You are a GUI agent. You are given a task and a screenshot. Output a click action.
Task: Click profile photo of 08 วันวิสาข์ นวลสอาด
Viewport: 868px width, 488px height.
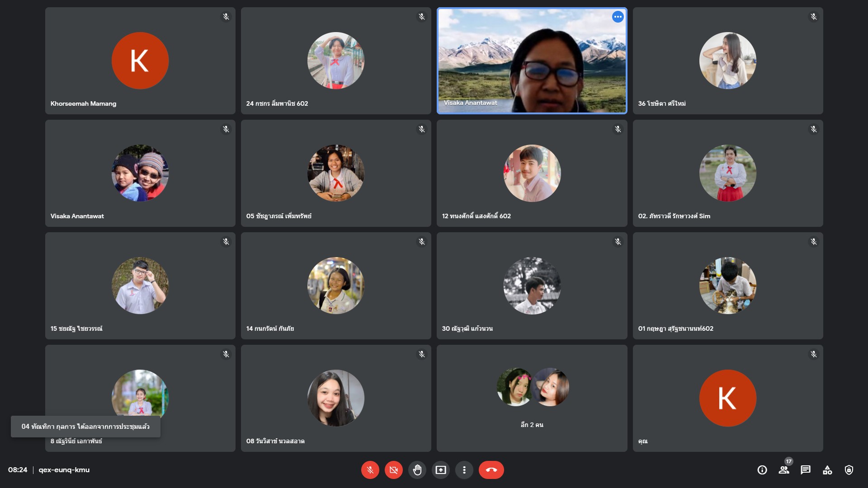(335, 398)
